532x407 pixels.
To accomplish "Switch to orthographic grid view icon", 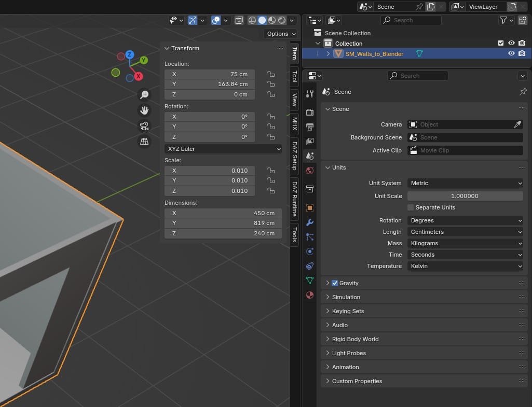I will pyautogui.click(x=144, y=141).
